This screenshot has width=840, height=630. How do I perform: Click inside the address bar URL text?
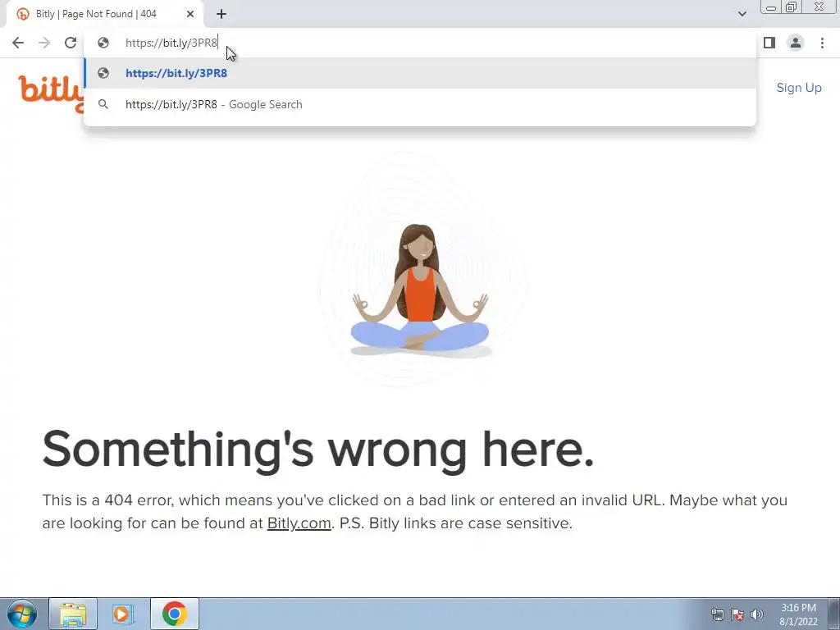click(171, 43)
